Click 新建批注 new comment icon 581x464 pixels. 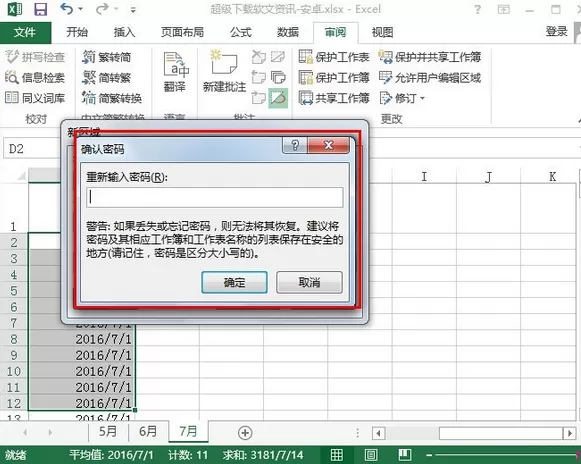click(x=224, y=63)
